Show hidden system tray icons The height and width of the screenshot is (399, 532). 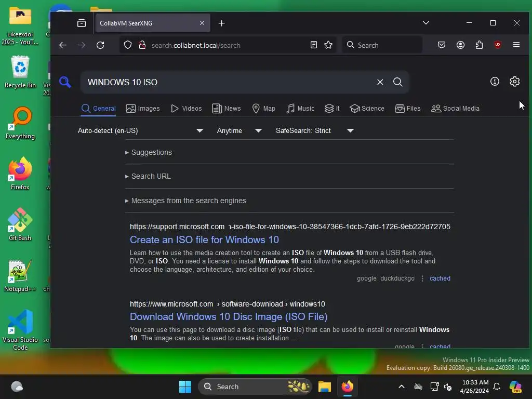[x=402, y=387]
